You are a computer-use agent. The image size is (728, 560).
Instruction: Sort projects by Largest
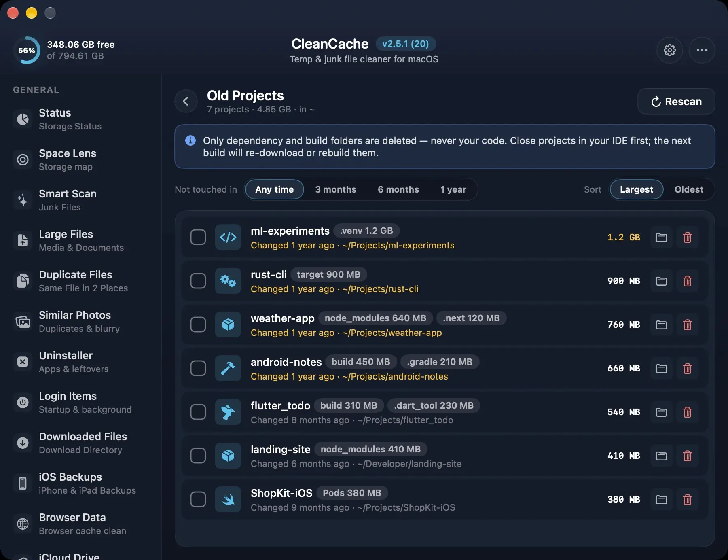637,189
